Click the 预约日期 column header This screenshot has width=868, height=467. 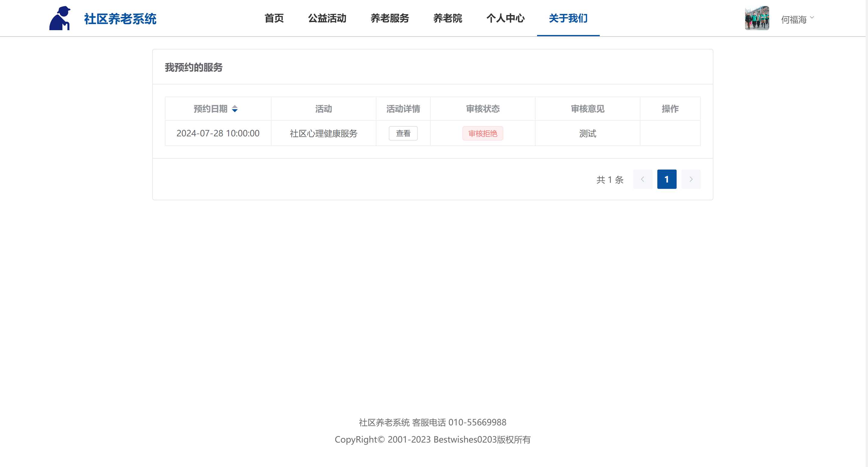[211, 109]
